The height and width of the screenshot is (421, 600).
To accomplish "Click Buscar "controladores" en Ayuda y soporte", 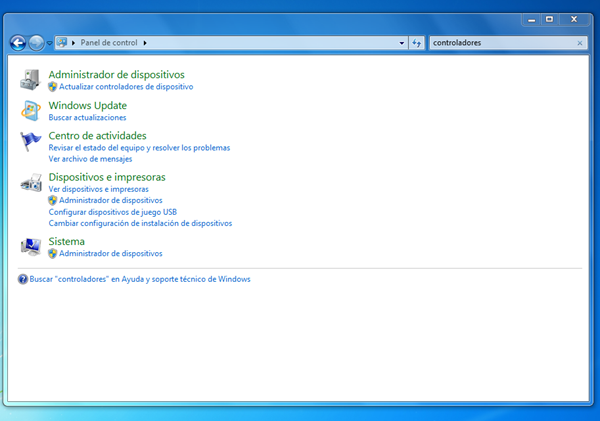I will (140, 279).
